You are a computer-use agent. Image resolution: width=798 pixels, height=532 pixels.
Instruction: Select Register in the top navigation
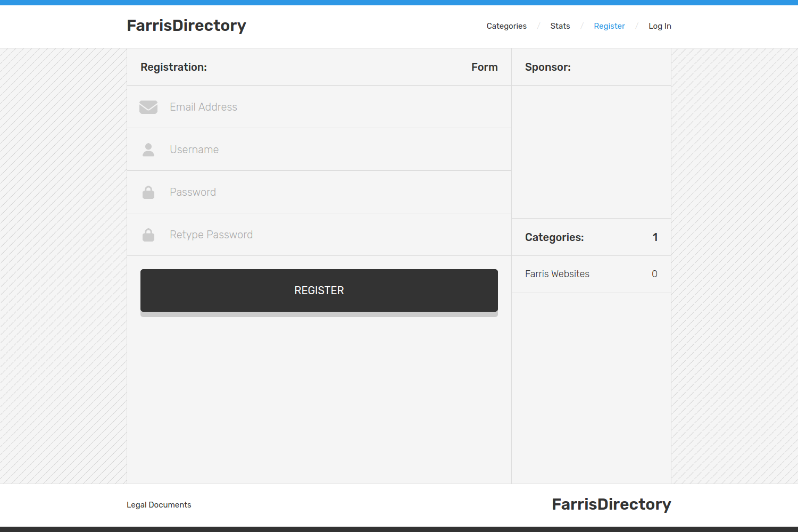609,26
